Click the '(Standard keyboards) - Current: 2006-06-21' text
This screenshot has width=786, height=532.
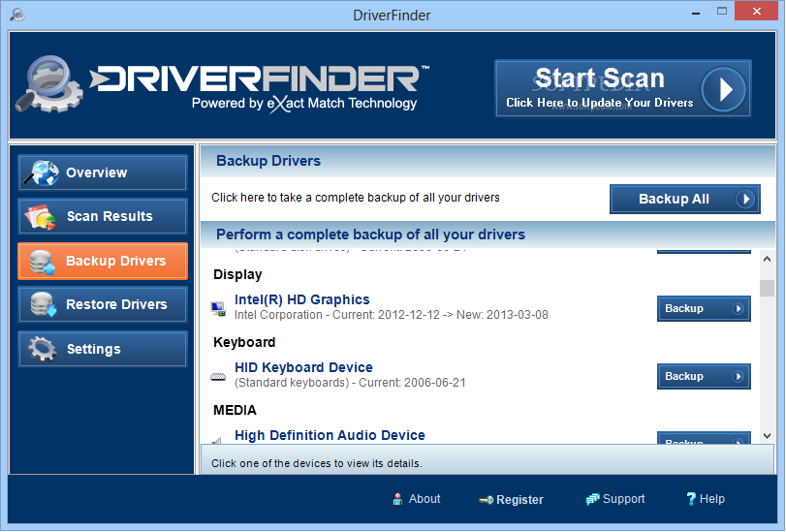pyautogui.click(x=350, y=383)
